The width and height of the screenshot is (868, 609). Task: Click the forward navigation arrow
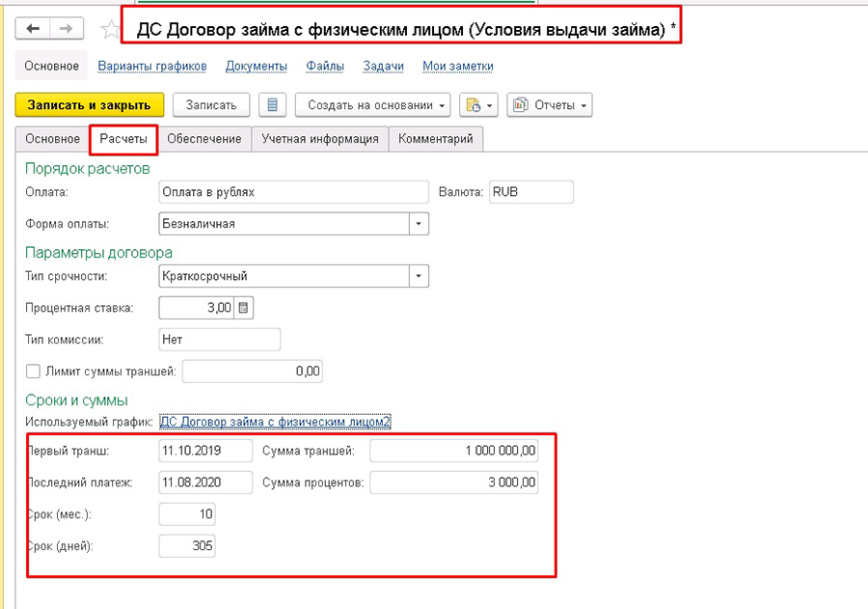coord(65,29)
